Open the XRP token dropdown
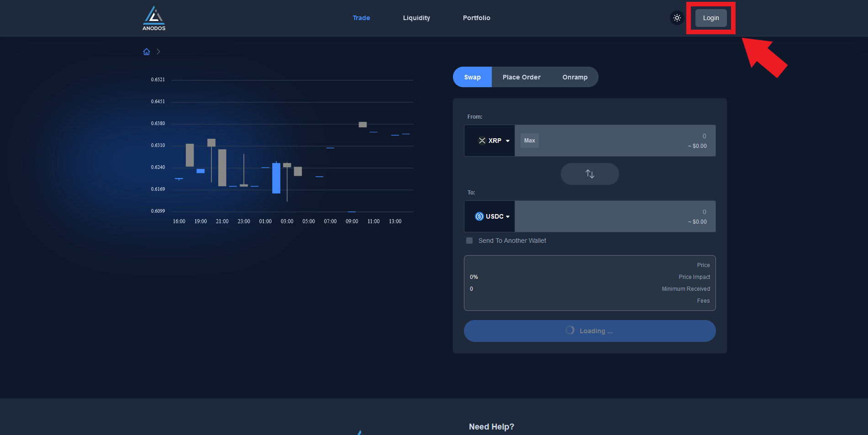This screenshot has height=435, width=868. [x=507, y=141]
